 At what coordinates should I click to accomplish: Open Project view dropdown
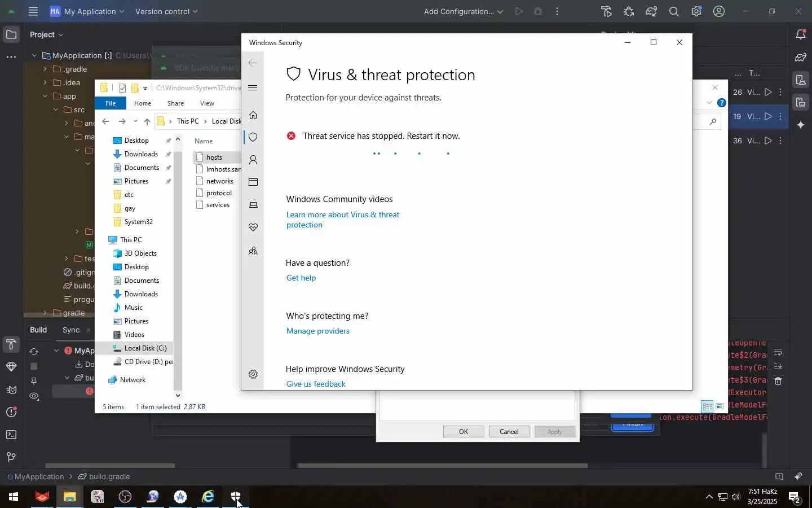47,34
